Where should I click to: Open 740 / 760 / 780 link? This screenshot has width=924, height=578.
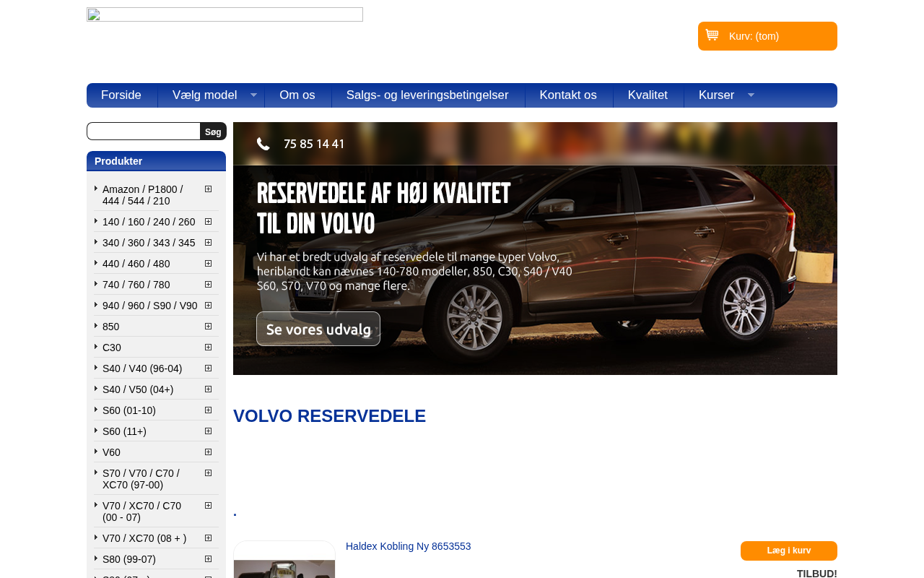[136, 285]
